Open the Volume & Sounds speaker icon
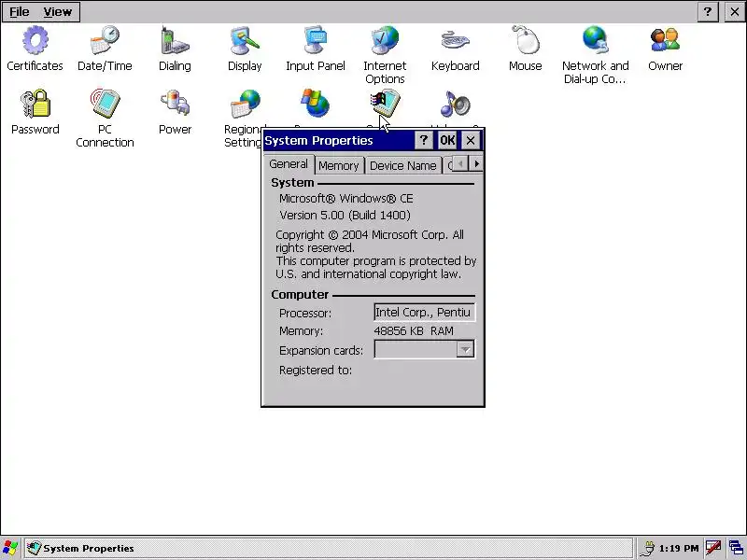The width and height of the screenshot is (747, 560). point(456,104)
